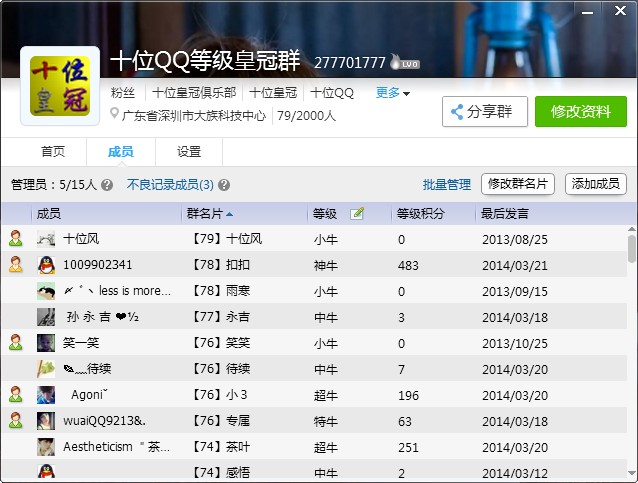
Task: Sort by 等级积分 column header
Action: (x=420, y=214)
